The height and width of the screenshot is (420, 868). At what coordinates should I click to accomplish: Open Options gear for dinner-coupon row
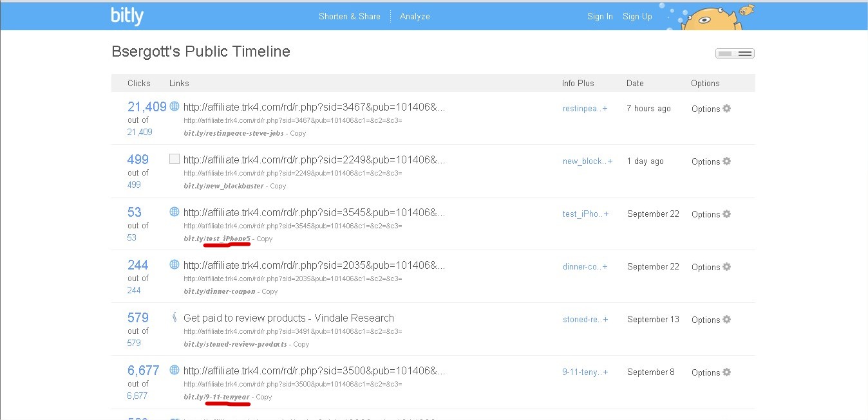coord(726,267)
